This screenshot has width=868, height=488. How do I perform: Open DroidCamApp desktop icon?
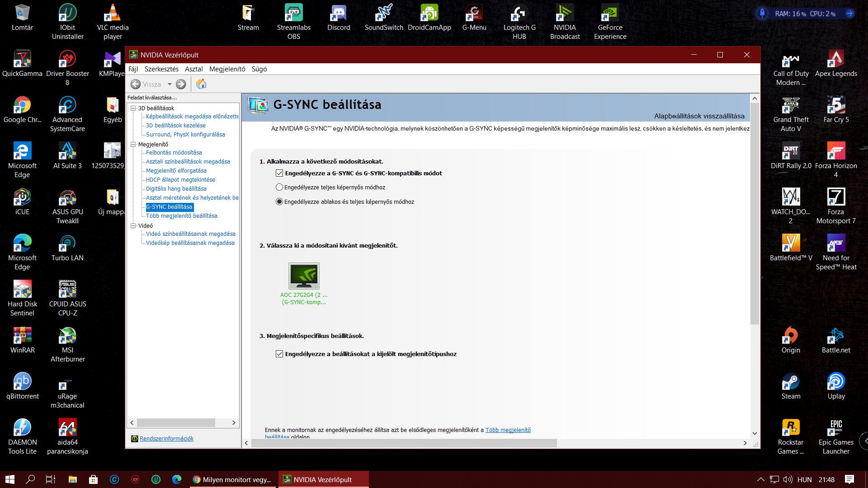[x=429, y=18]
